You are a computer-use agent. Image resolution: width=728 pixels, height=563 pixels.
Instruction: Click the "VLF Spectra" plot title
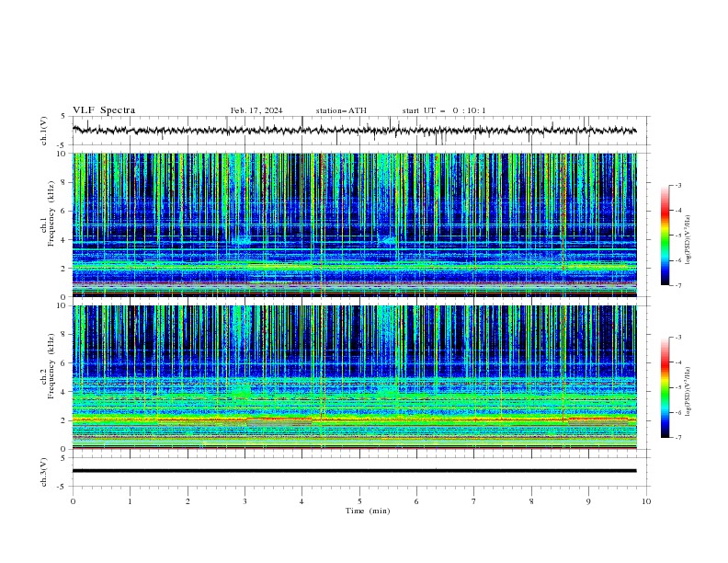coord(104,110)
